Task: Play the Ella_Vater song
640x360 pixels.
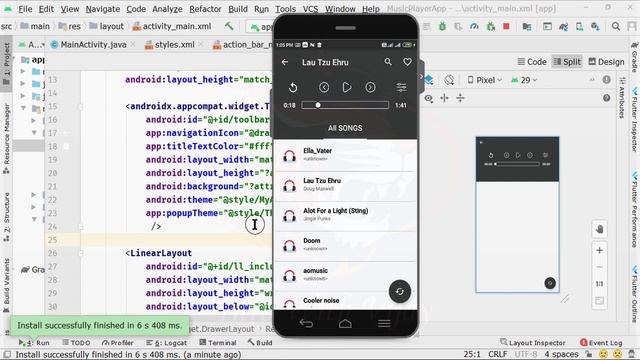Action: click(x=346, y=156)
